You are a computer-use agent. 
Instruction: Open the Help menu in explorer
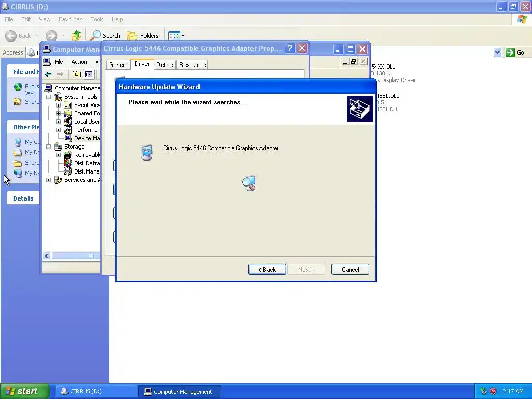(117, 19)
